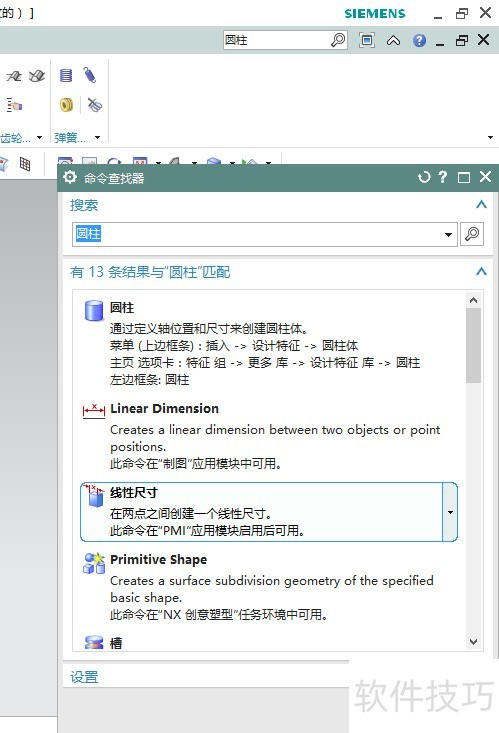
Task: Click the Linear Dimension title
Action: point(165,409)
